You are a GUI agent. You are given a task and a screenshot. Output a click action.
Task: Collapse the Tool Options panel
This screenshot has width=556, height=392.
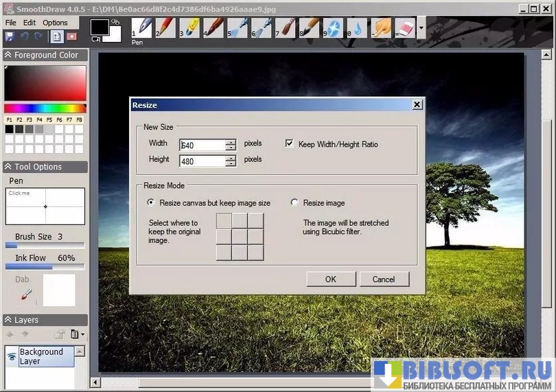(x=8, y=167)
